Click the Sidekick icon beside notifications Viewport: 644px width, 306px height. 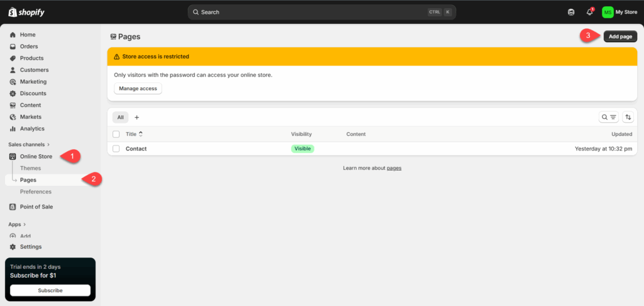(571, 12)
